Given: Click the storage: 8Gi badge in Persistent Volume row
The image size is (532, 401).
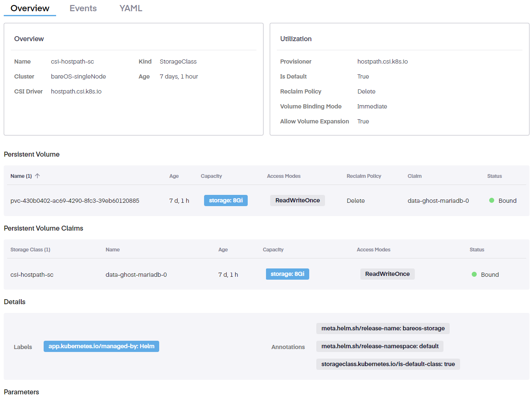Looking at the screenshot, I should (x=226, y=200).
